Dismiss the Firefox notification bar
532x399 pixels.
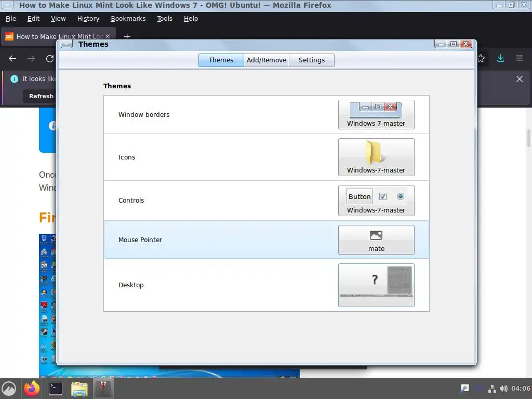pos(520,79)
